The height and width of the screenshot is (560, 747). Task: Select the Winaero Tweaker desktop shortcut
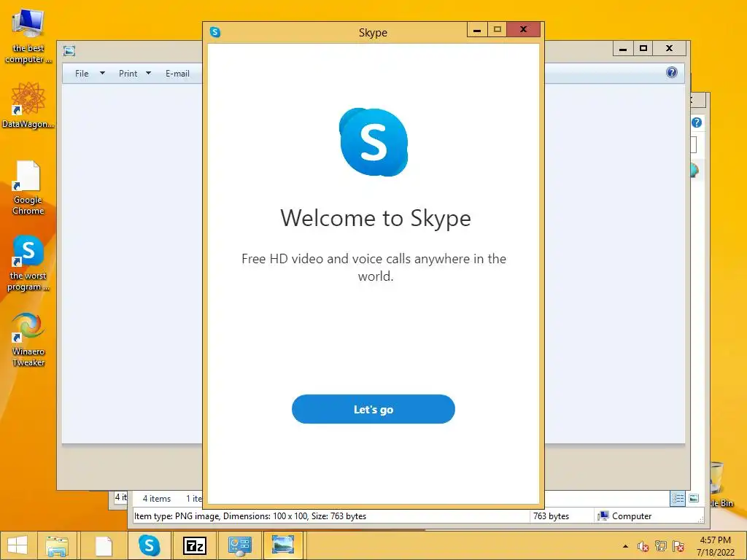tap(28, 339)
